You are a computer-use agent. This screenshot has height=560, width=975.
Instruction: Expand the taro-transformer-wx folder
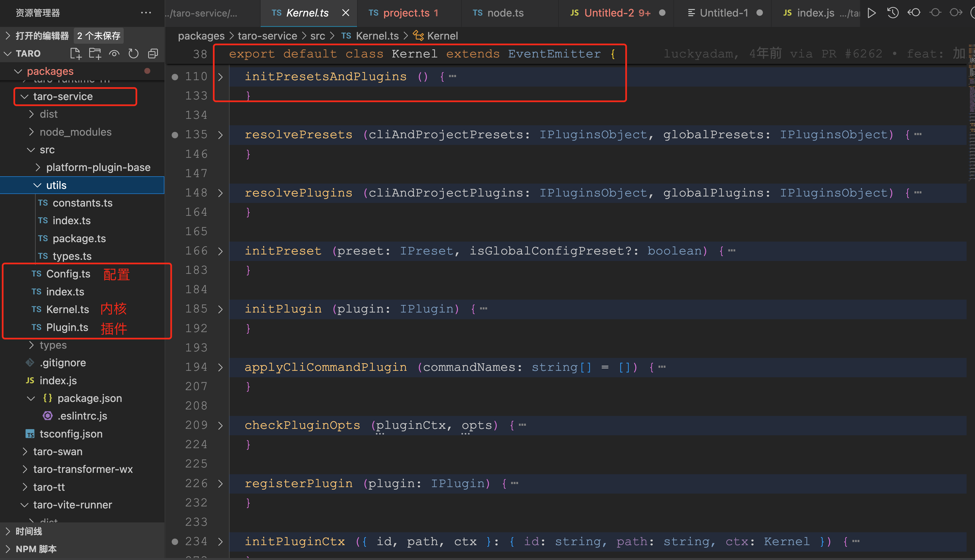pyautogui.click(x=25, y=469)
